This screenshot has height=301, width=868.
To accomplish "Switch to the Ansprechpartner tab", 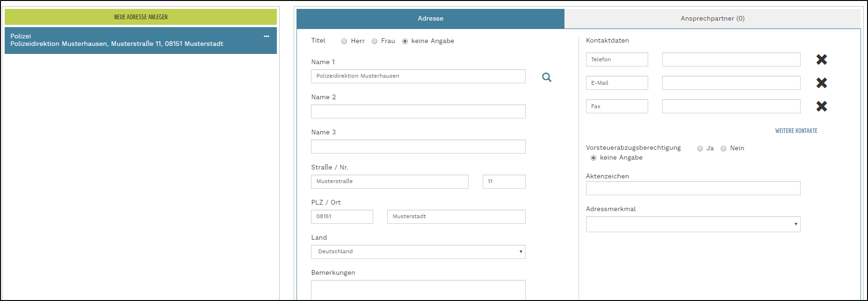I will 712,19.
